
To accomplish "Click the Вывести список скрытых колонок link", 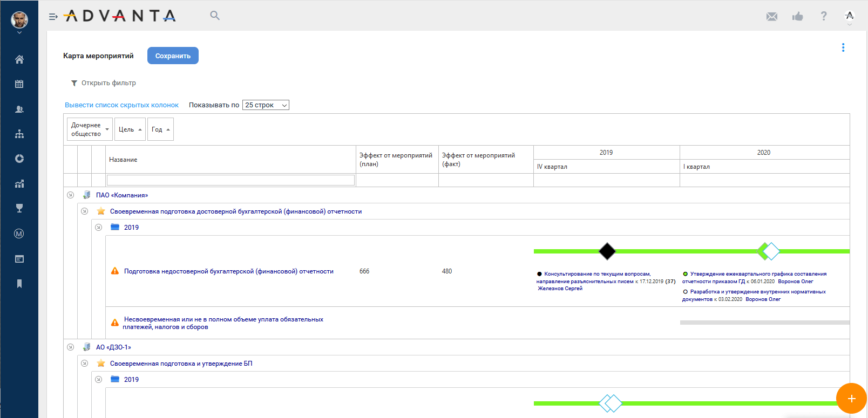I will 121,105.
